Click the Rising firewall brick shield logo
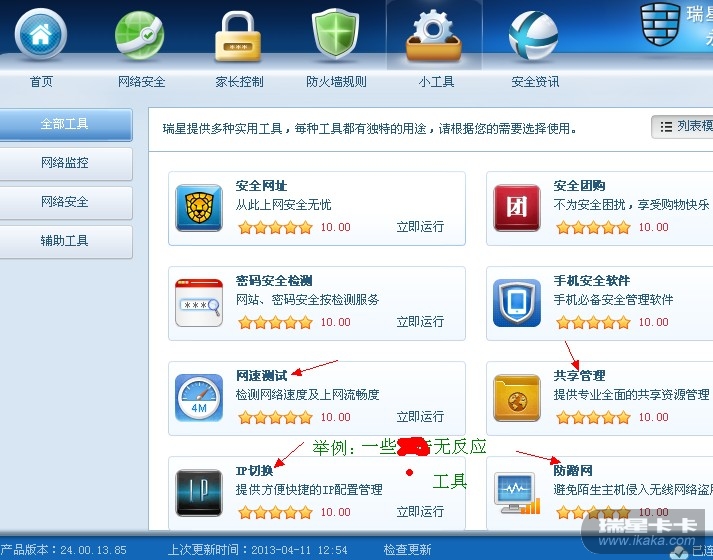 click(x=660, y=24)
